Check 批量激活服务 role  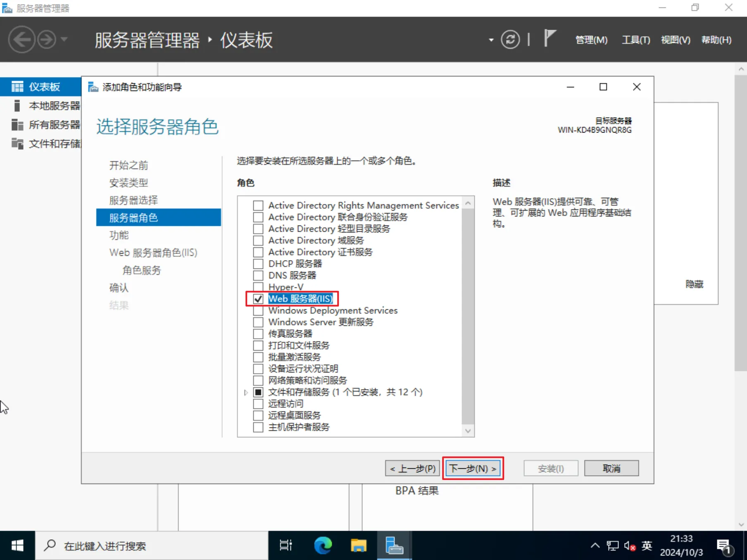pos(258,357)
